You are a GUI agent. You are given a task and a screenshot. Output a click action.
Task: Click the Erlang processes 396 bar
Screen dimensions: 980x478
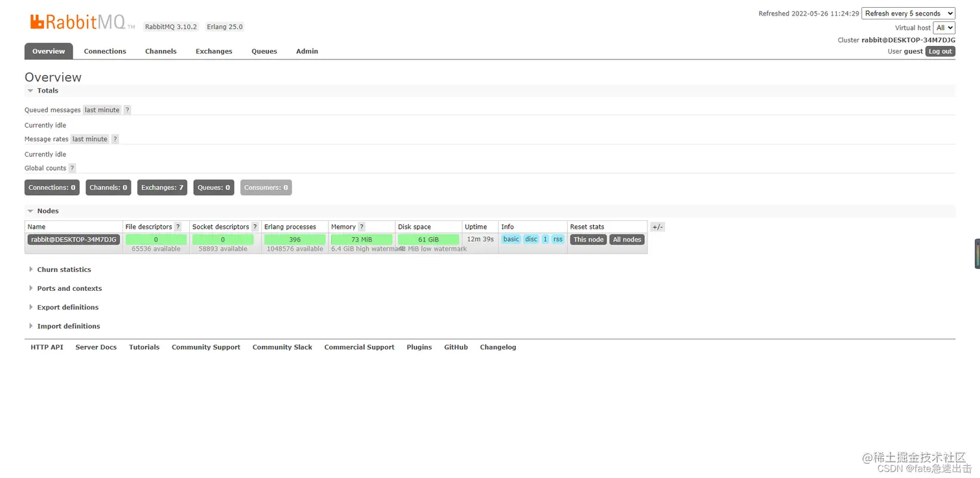click(x=295, y=240)
